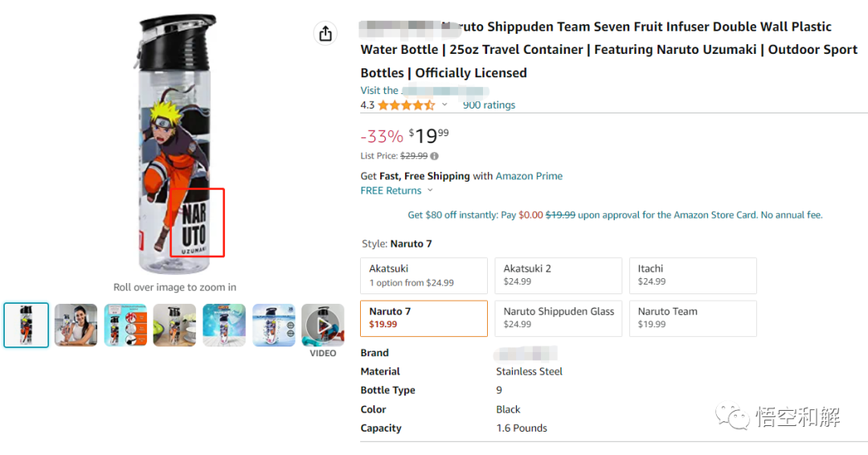The width and height of the screenshot is (868, 455).
Task: Select the Akatsuki 2 style option
Action: point(558,275)
